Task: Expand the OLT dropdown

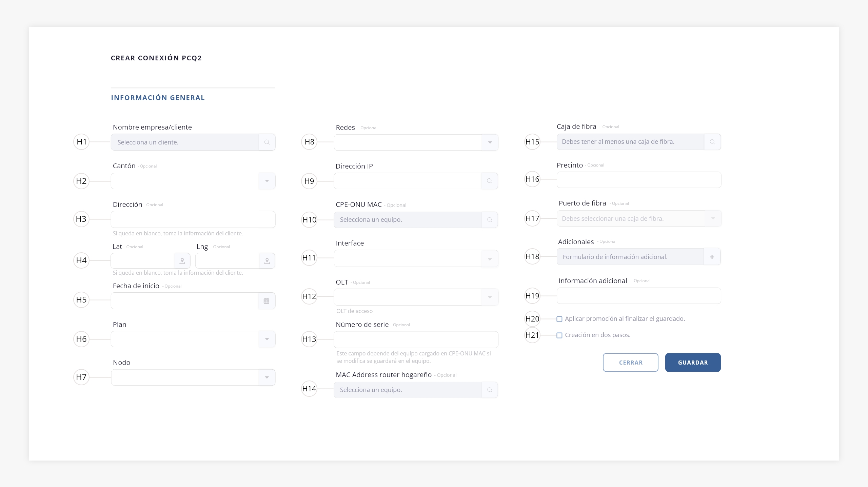Action: tap(490, 297)
